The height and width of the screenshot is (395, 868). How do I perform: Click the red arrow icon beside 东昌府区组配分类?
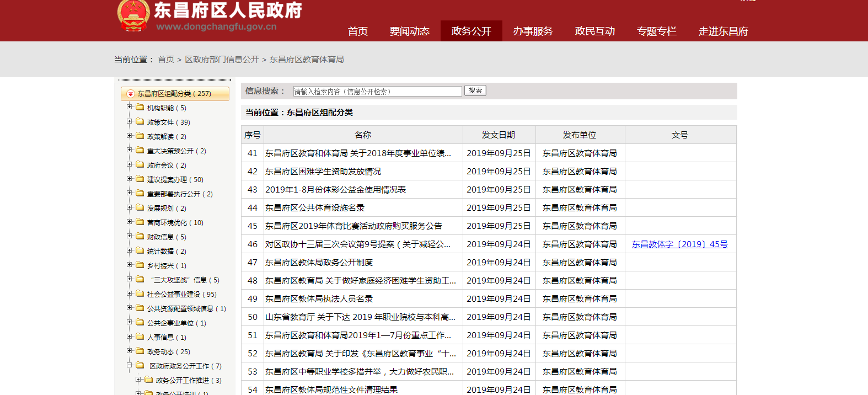[x=131, y=94]
